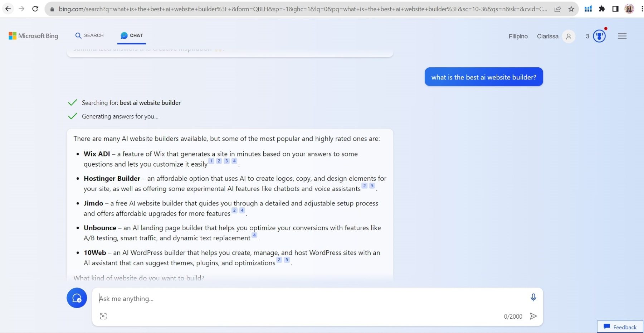Activate voice input with the microphone icon
The image size is (644, 333).
tap(533, 297)
